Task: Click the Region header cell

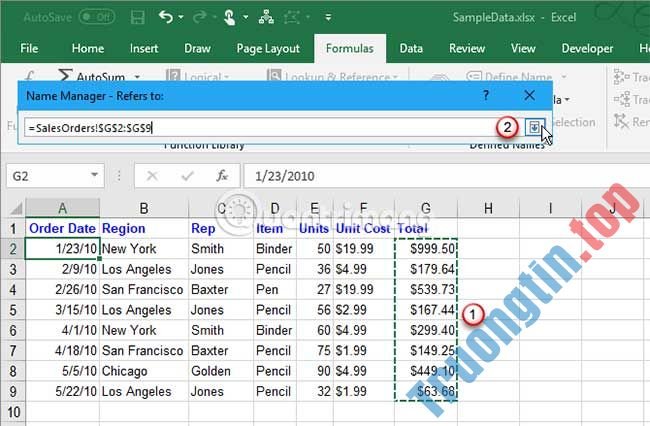Action: click(x=144, y=228)
